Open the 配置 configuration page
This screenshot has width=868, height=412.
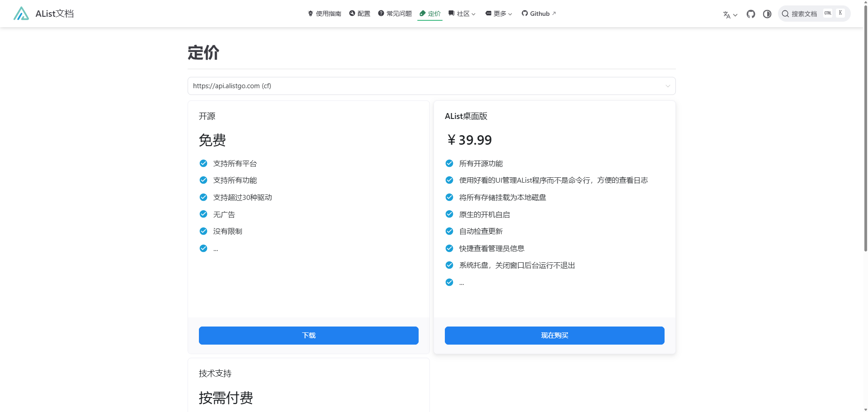coord(359,14)
